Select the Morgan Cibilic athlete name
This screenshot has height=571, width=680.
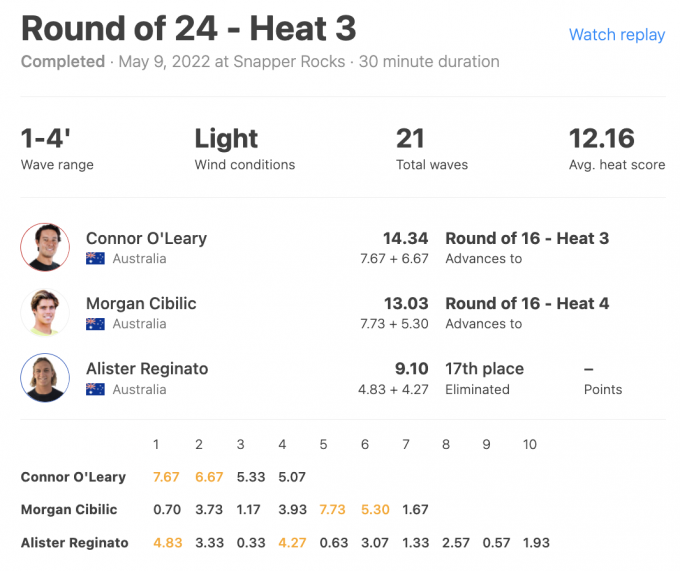(x=141, y=303)
